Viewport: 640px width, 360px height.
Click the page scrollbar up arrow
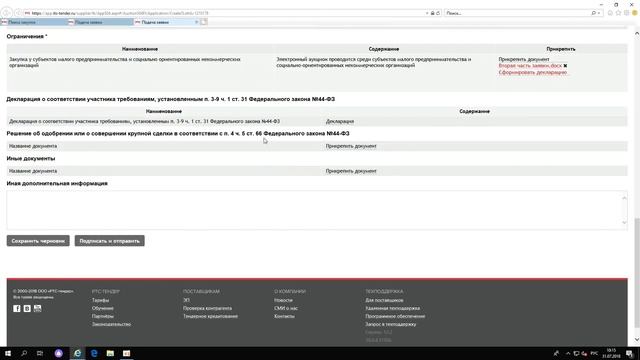(x=637, y=33)
